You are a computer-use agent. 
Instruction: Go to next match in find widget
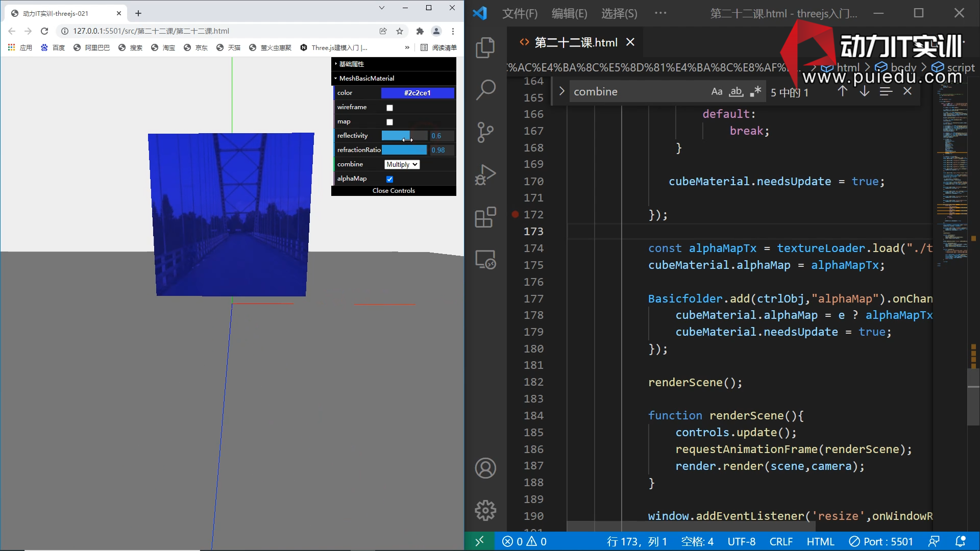click(x=864, y=91)
